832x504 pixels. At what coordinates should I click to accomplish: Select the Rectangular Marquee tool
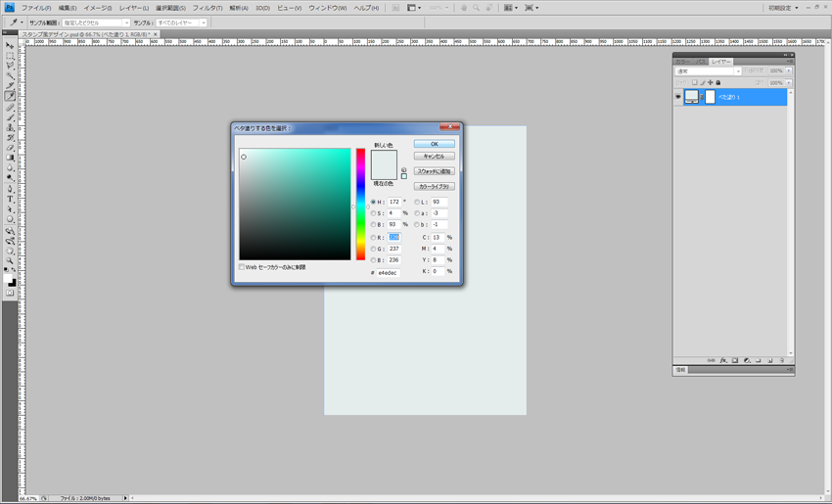(x=10, y=56)
